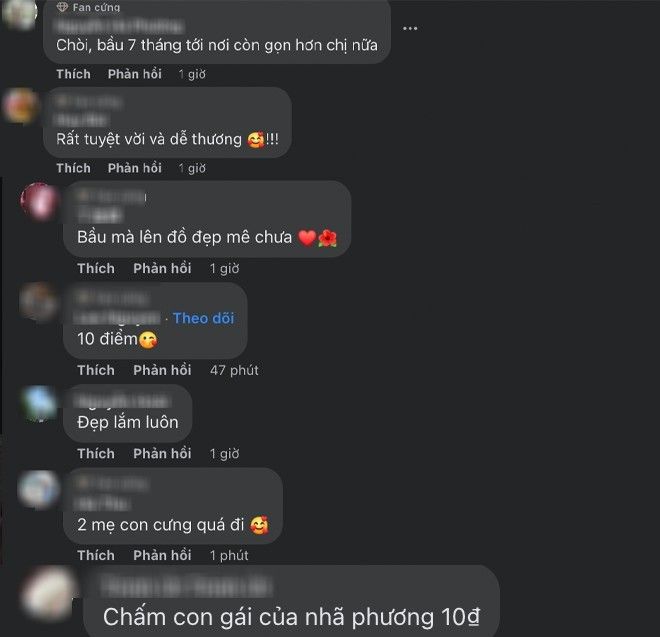The height and width of the screenshot is (637, 660).
Task: Follow the '10 điểm' commenter via Theo dõi
Action: coord(203,318)
